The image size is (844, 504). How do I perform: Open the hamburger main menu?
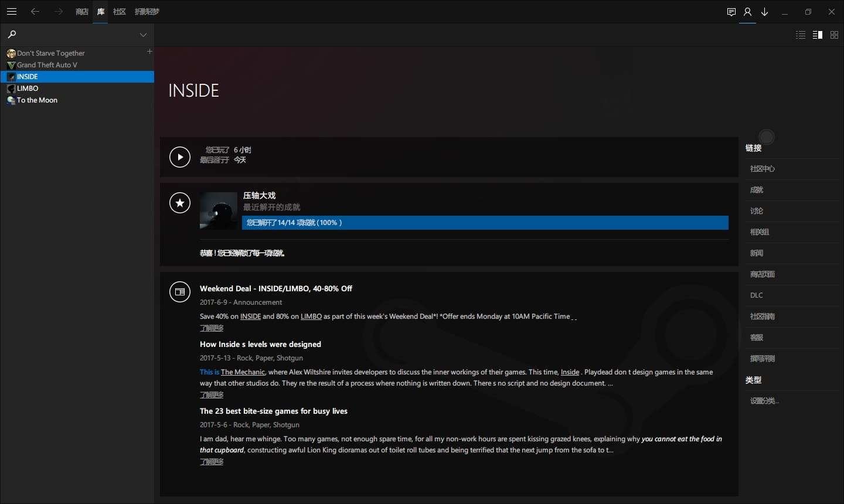(x=12, y=12)
